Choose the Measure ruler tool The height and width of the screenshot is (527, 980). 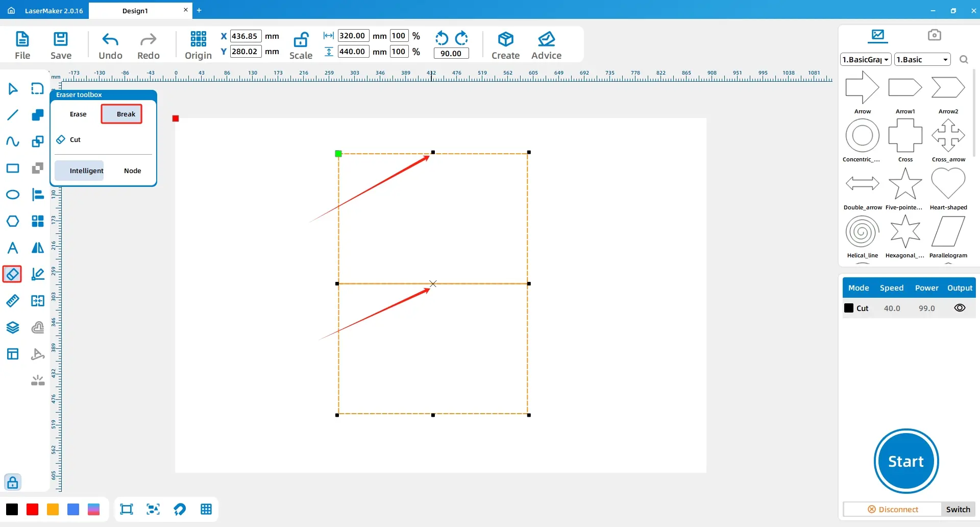point(13,301)
